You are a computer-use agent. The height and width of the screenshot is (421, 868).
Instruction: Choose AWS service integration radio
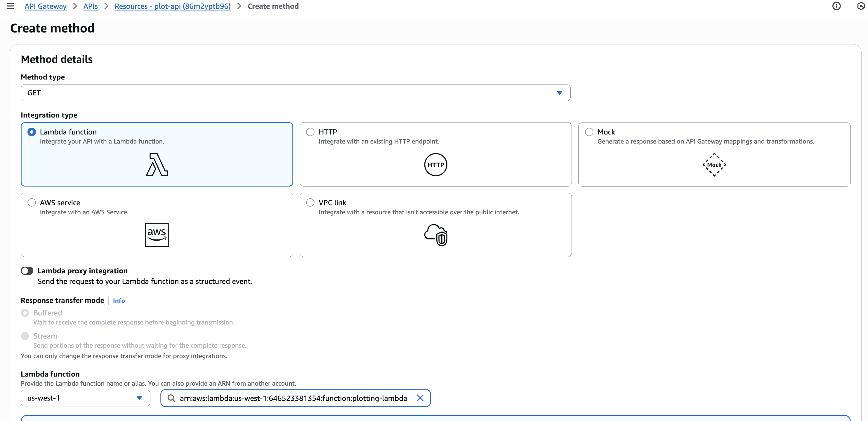(32, 202)
